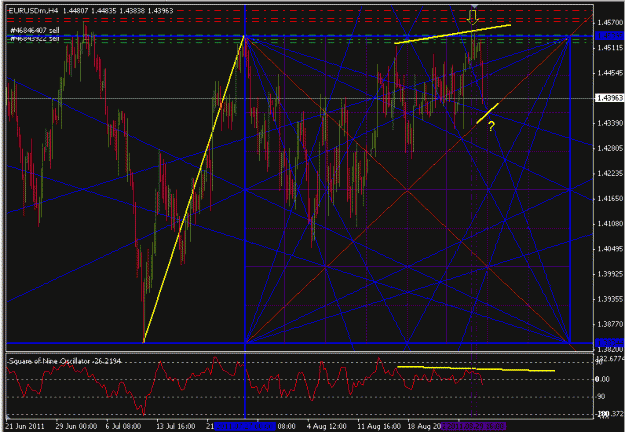Click the purple highlighted date marker on time axis
The height and width of the screenshot is (432, 625).
click(x=474, y=426)
